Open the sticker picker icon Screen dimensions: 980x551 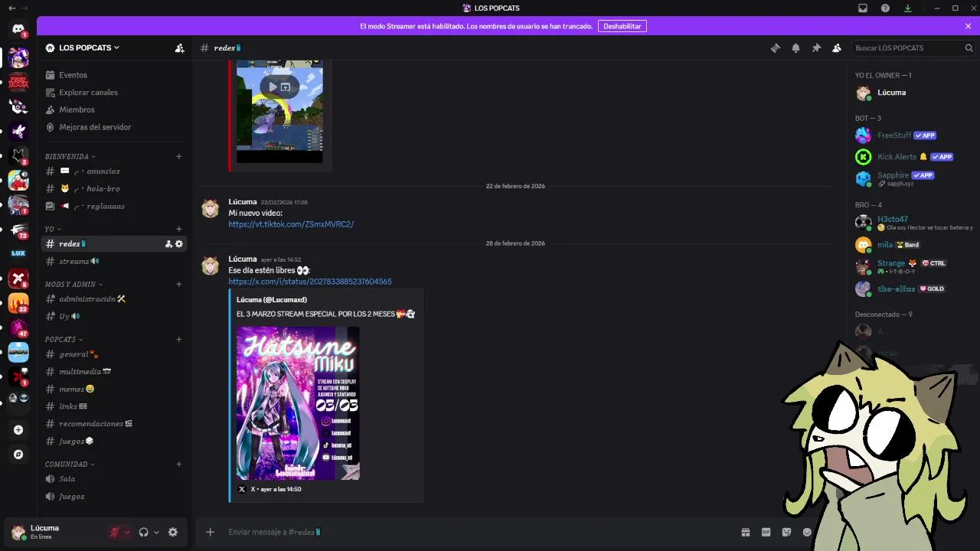pyautogui.click(x=786, y=532)
